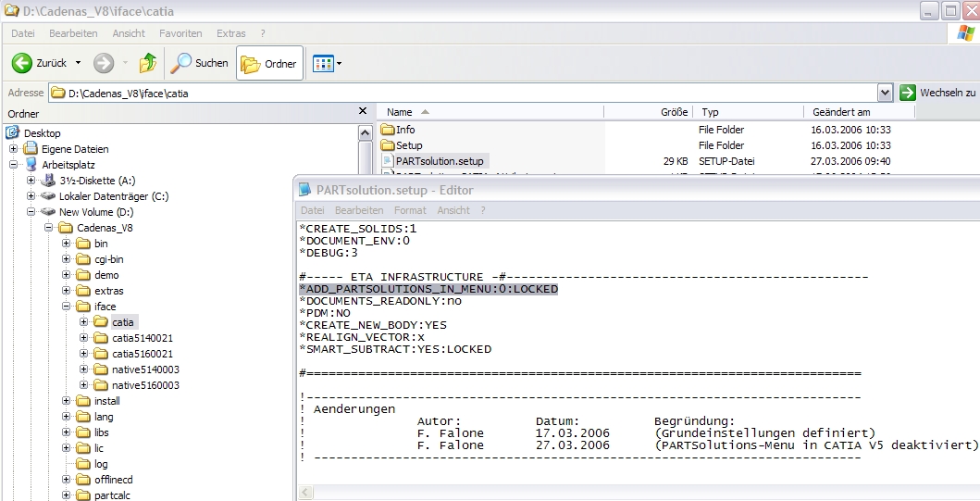The image size is (980, 501).
Task: Close the Ordner pane with X
Action: tap(363, 111)
